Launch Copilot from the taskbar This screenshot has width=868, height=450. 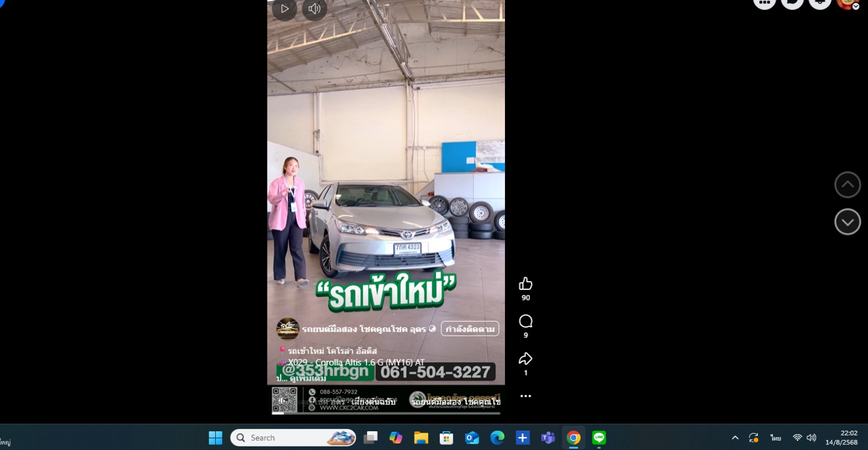396,438
